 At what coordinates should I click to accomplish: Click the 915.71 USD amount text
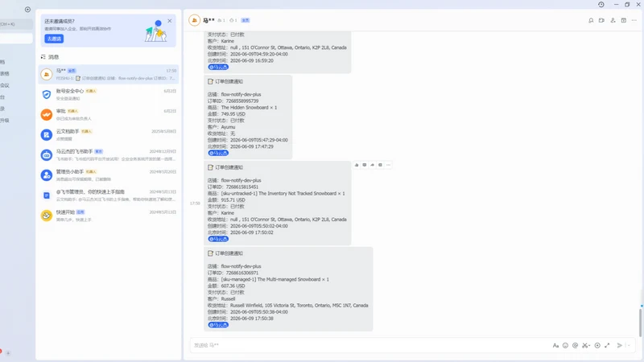click(233, 200)
